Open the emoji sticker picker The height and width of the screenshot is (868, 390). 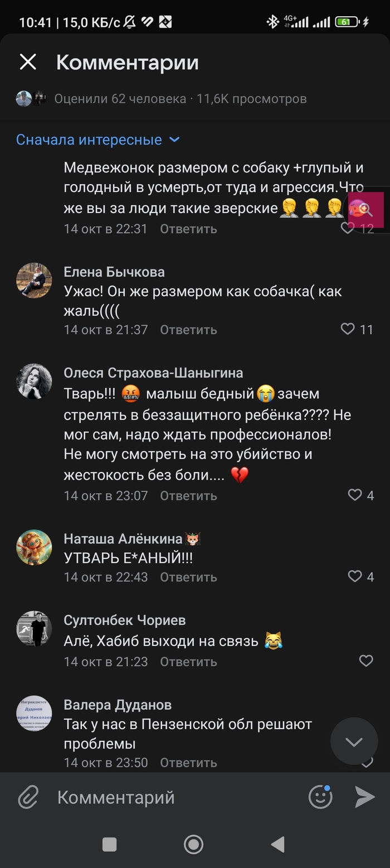(x=320, y=797)
